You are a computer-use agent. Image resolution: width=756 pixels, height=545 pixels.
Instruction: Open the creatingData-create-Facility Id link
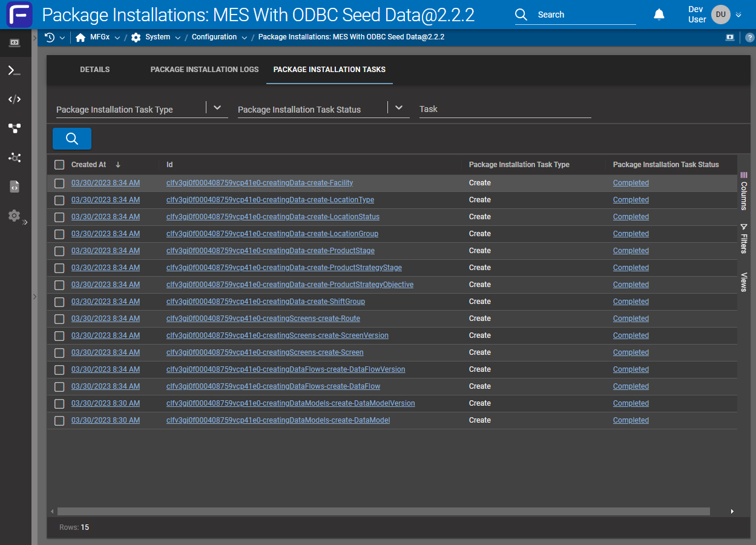260,183
